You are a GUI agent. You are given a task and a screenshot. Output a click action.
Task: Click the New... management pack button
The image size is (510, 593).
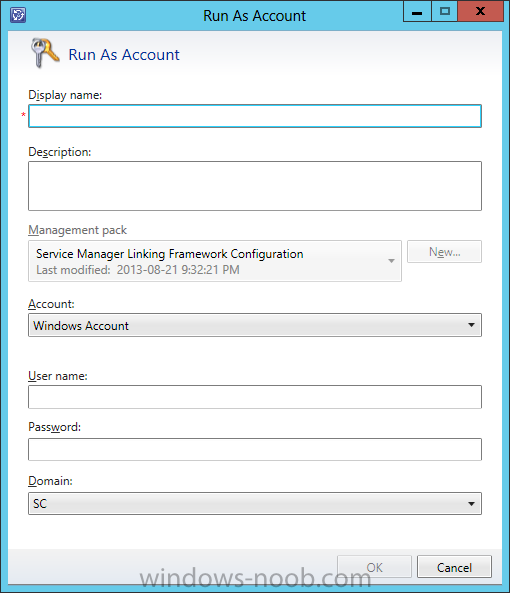click(x=444, y=251)
